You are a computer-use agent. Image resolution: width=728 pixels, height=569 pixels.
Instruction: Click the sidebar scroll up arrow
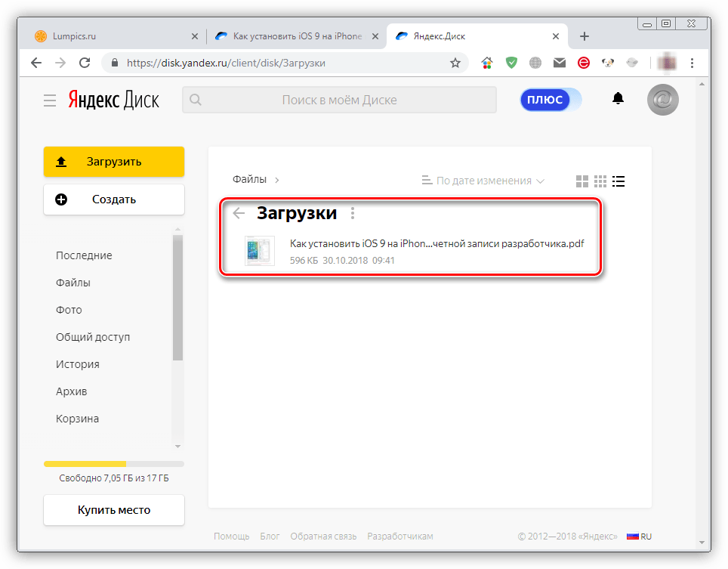177,229
